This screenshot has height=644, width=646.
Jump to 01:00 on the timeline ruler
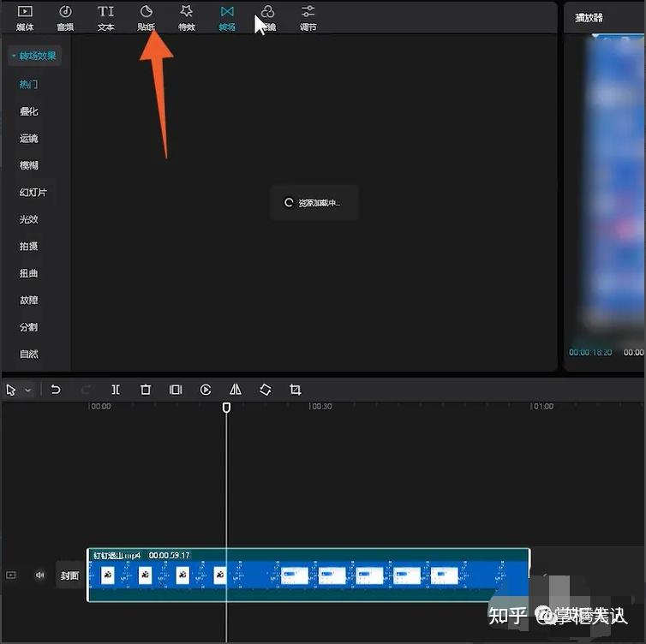coord(542,407)
